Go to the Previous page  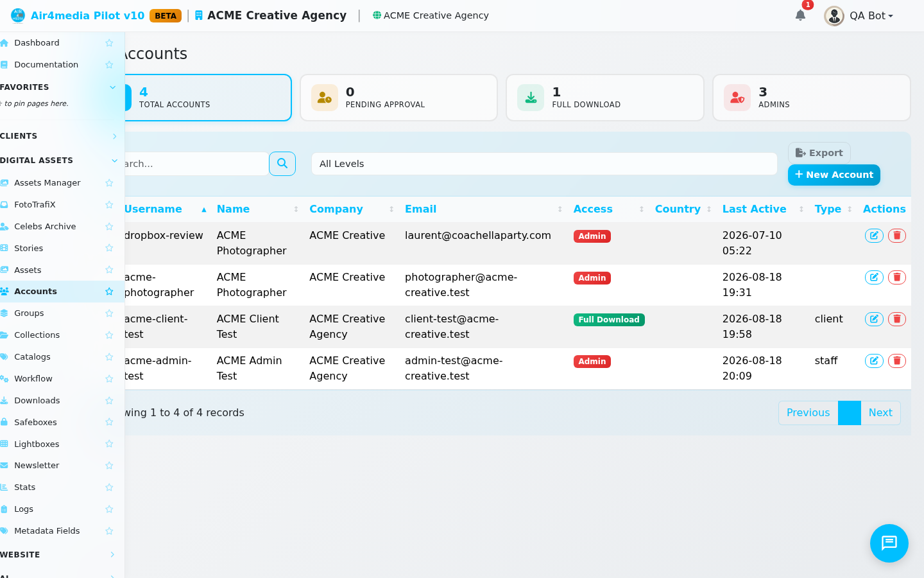point(809,413)
